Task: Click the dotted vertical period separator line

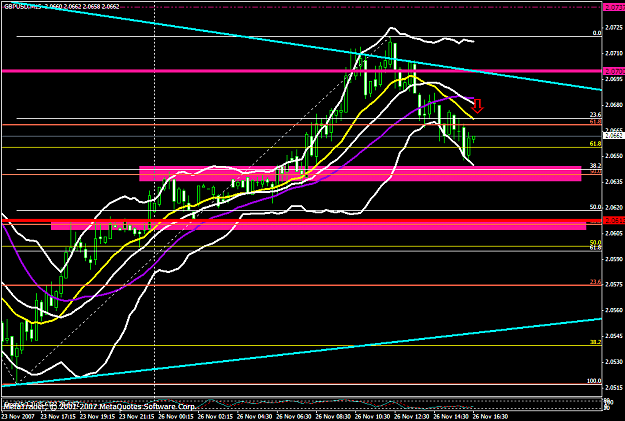Action: point(154,199)
